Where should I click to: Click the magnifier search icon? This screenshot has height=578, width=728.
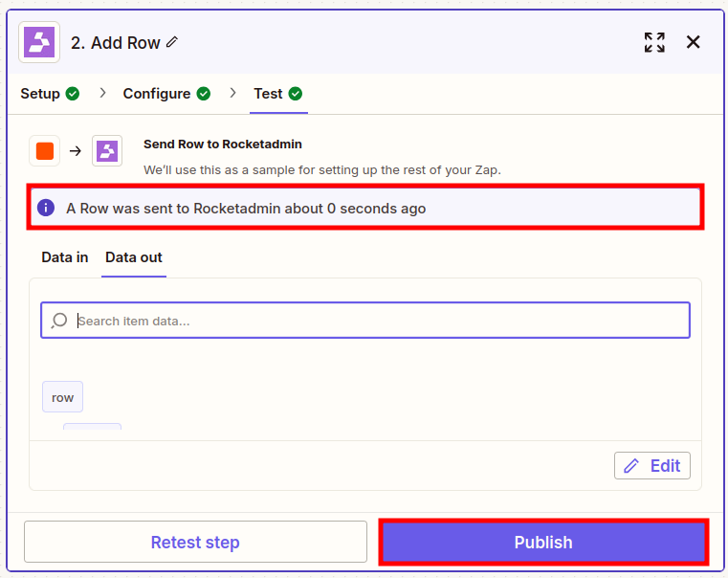pos(59,321)
